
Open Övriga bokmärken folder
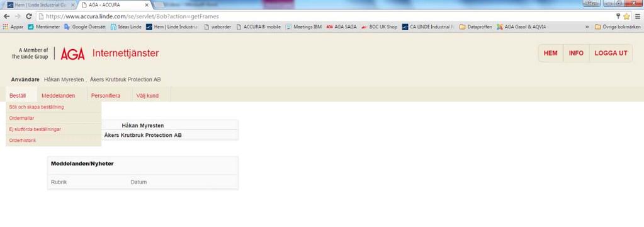(618, 27)
